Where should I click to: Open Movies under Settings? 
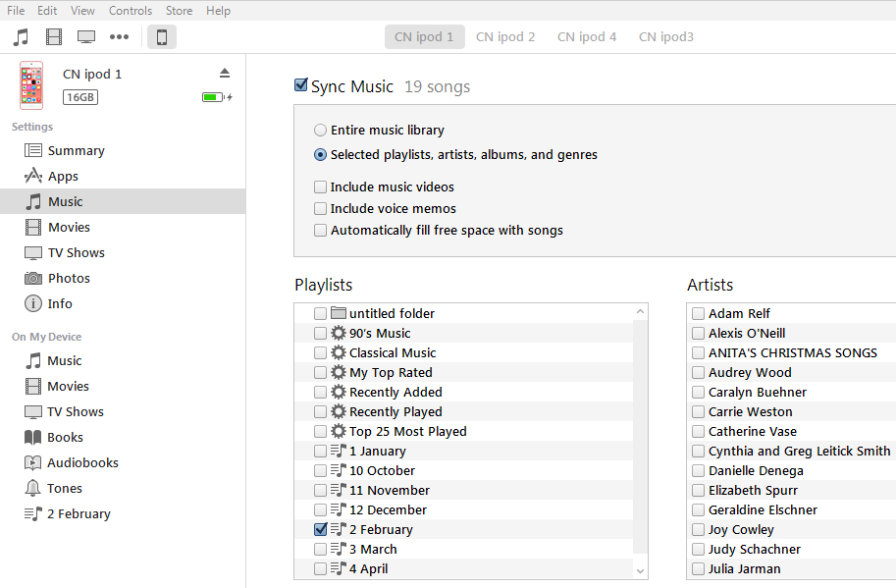point(123,227)
